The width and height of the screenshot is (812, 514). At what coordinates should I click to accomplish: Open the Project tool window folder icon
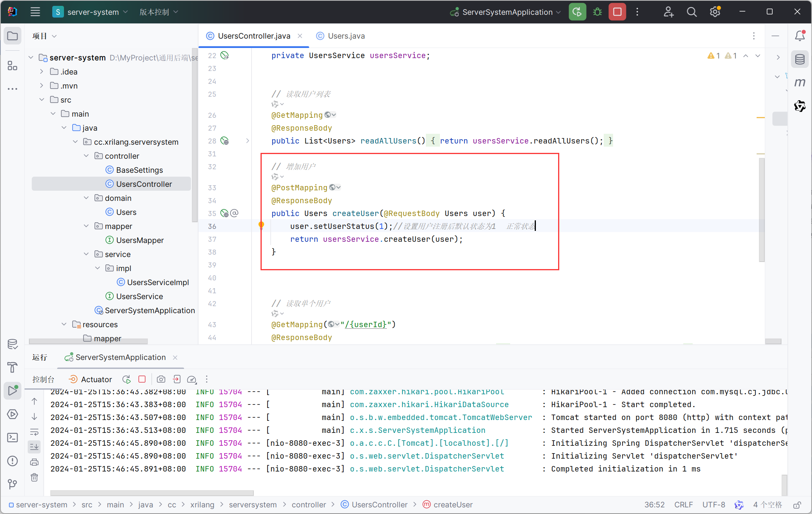coord(12,36)
